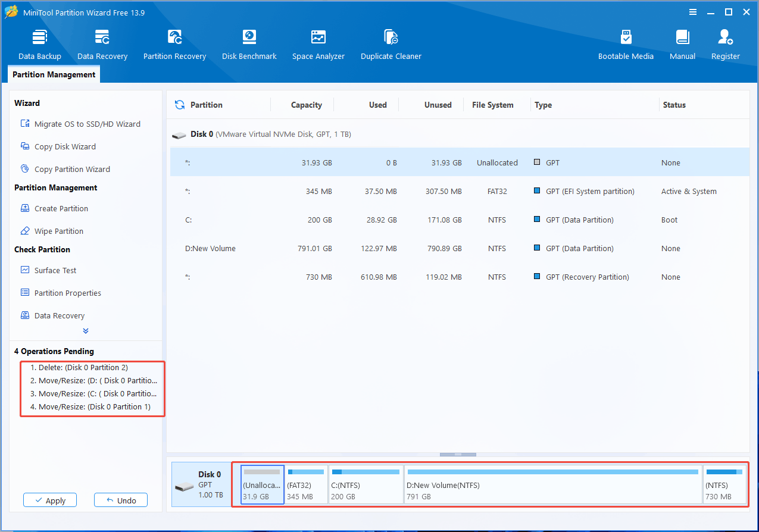Select Wipe Partition in the sidebar

[52, 231]
